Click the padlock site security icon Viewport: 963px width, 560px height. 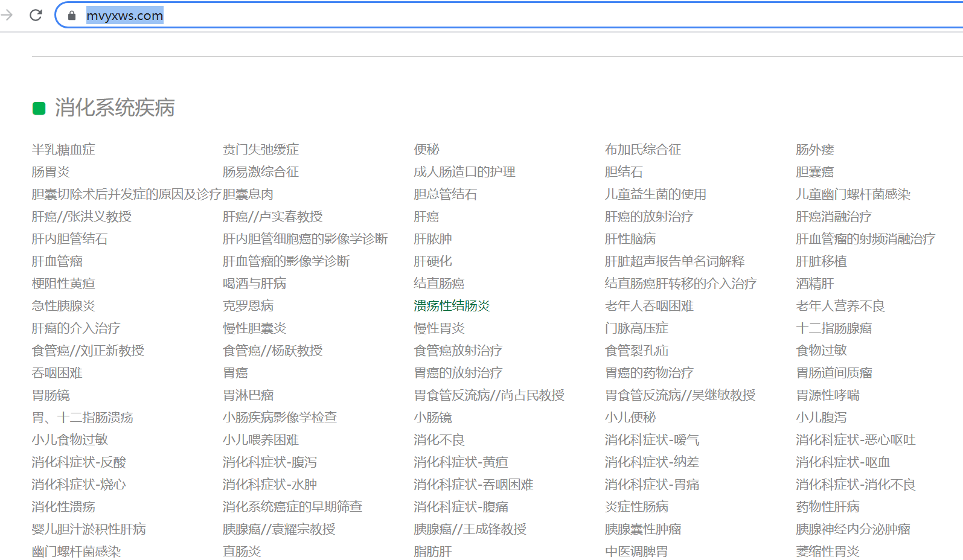pyautogui.click(x=72, y=16)
